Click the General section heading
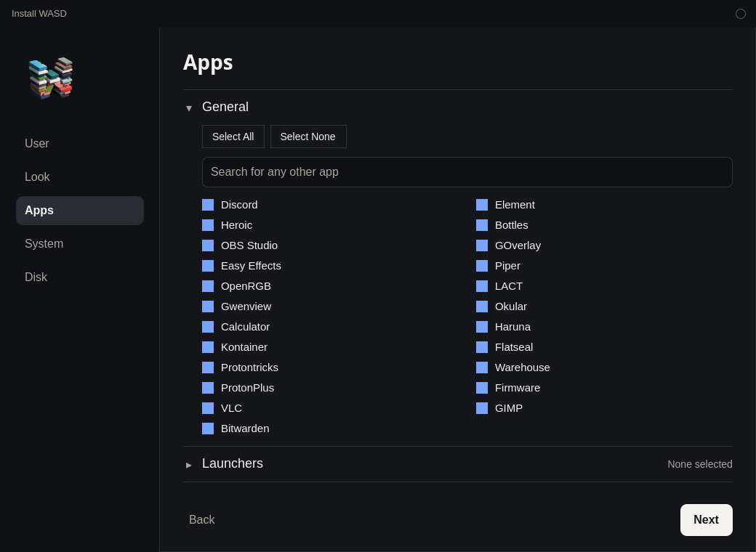 [225, 107]
